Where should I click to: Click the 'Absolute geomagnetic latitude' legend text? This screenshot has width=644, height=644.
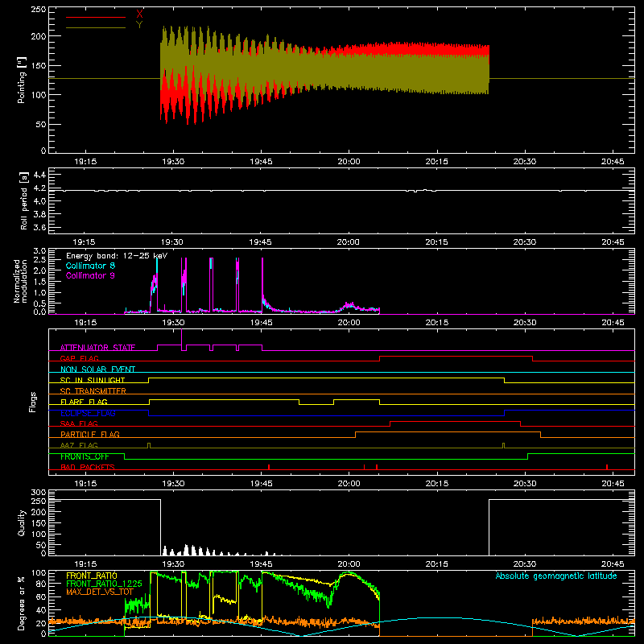(x=556, y=576)
